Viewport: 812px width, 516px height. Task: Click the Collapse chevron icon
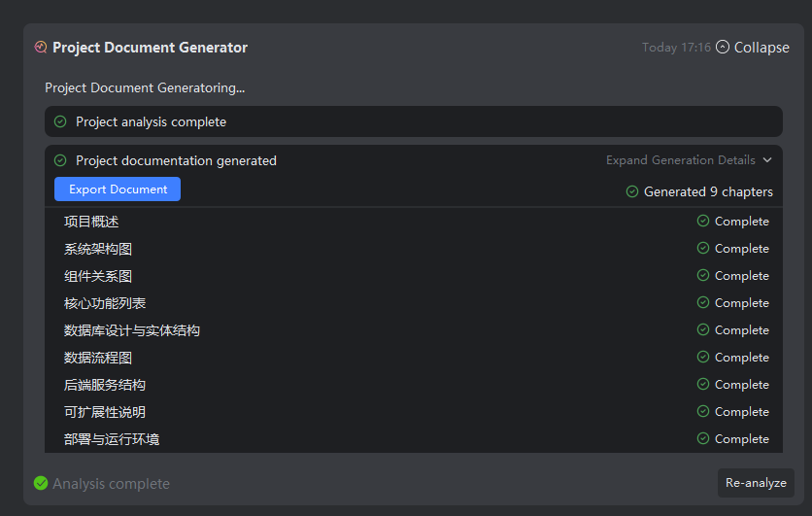point(723,47)
